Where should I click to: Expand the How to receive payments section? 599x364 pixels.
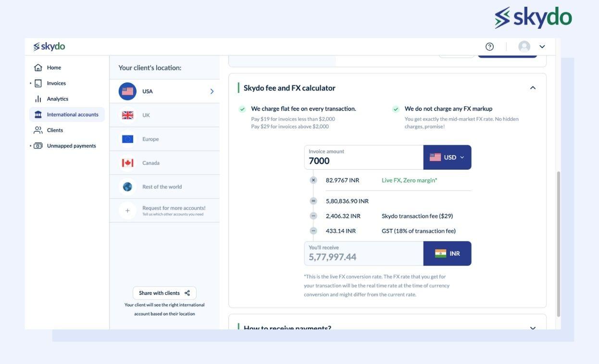[x=531, y=327]
